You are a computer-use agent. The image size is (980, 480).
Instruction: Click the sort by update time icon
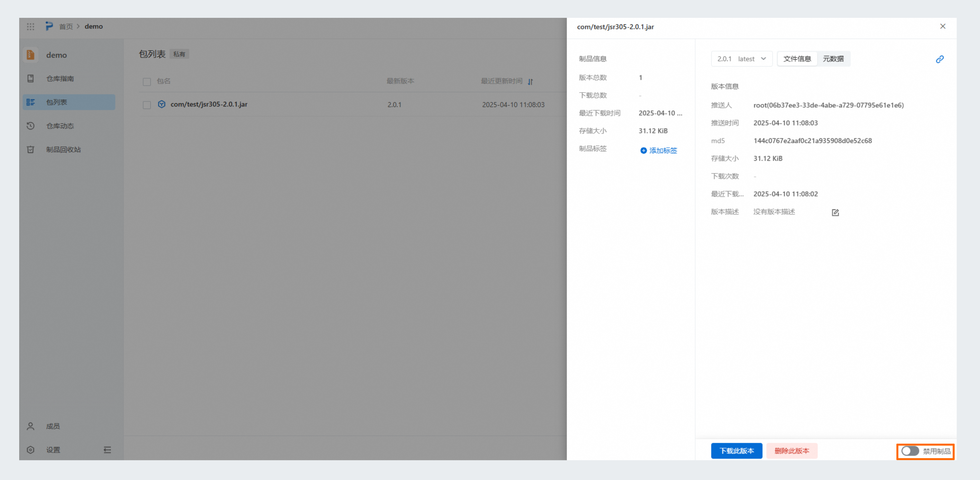pyautogui.click(x=530, y=82)
